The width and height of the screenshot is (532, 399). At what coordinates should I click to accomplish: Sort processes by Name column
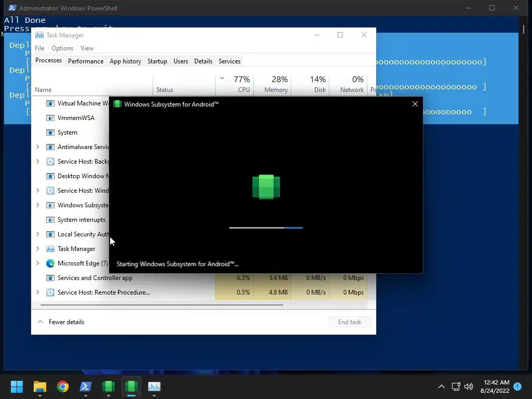[x=92, y=85]
